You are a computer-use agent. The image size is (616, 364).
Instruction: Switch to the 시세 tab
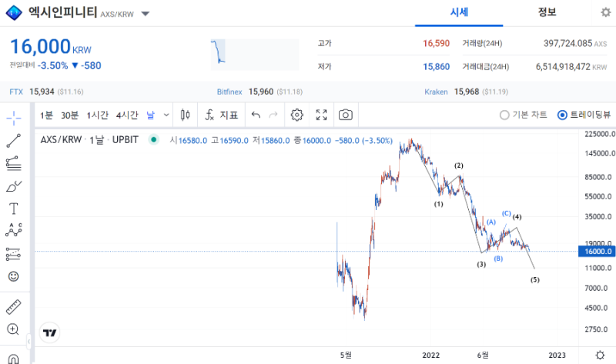click(x=459, y=12)
